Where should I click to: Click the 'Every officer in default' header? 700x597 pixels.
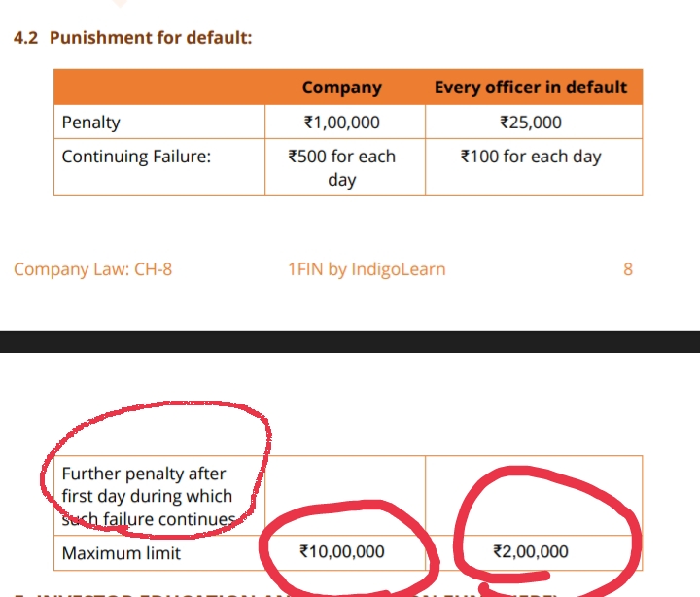pos(531,88)
